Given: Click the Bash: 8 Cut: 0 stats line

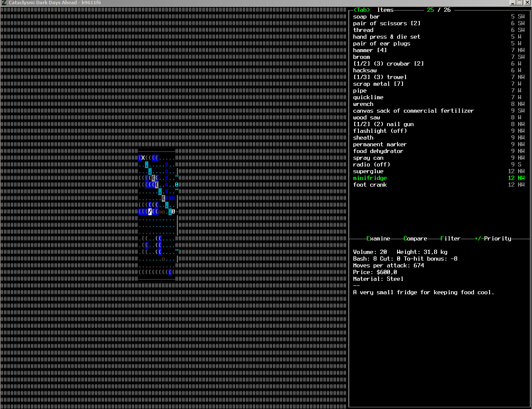Looking at the screenshot, I should [x=405, y=259].
